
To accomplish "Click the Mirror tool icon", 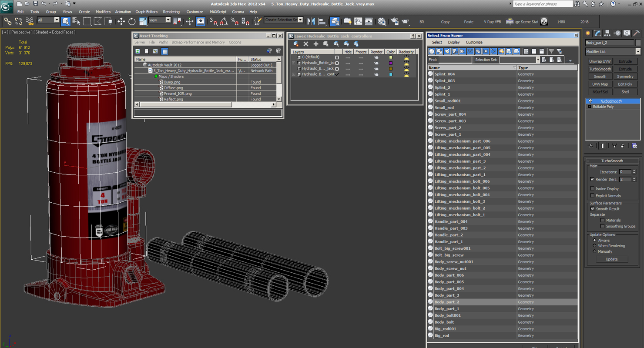I will pos(311,21).
